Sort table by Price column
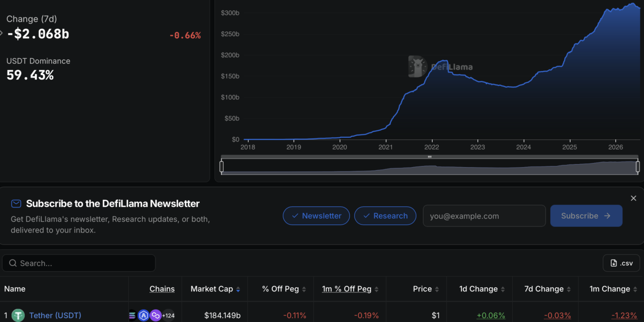 point(426,289)
